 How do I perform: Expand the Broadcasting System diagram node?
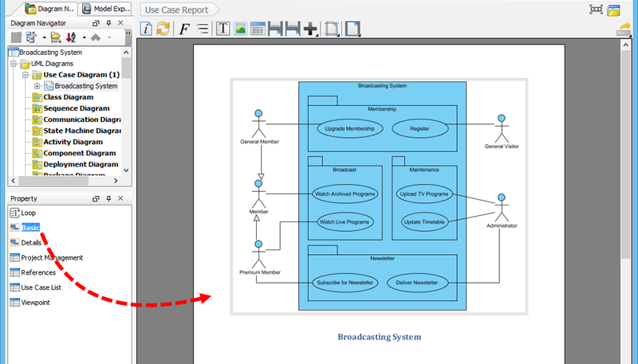point(37,86)
